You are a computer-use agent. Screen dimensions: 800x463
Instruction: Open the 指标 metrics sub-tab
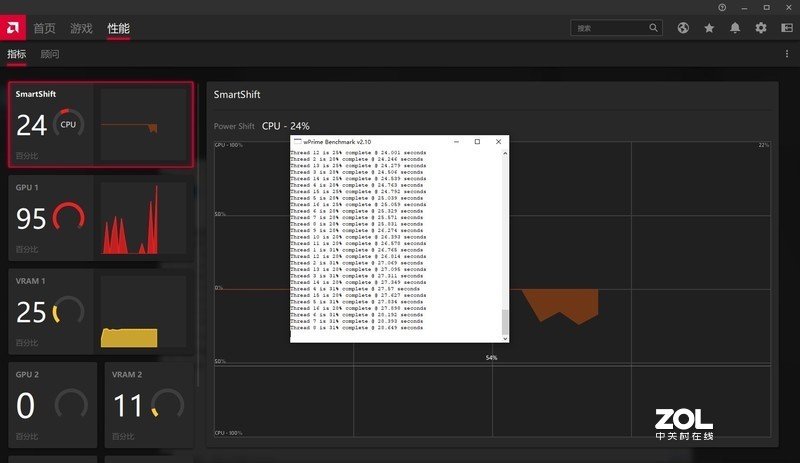16,54
